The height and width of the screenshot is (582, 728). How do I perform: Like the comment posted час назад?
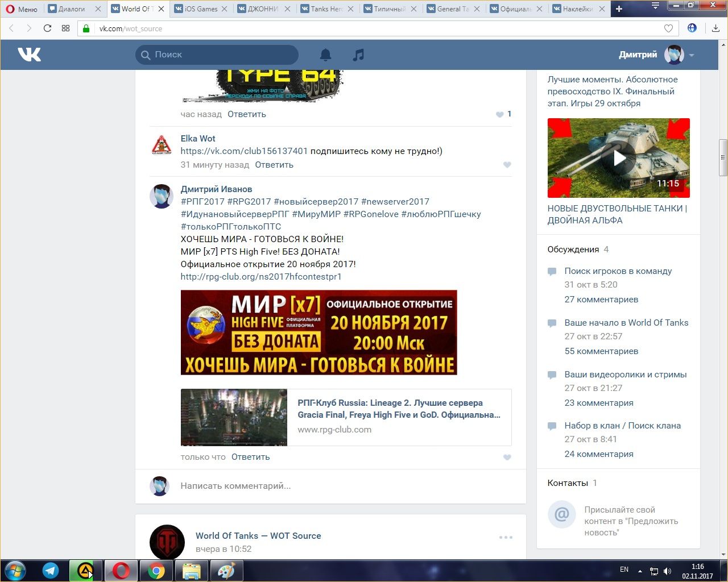click(x=499, y=114)
